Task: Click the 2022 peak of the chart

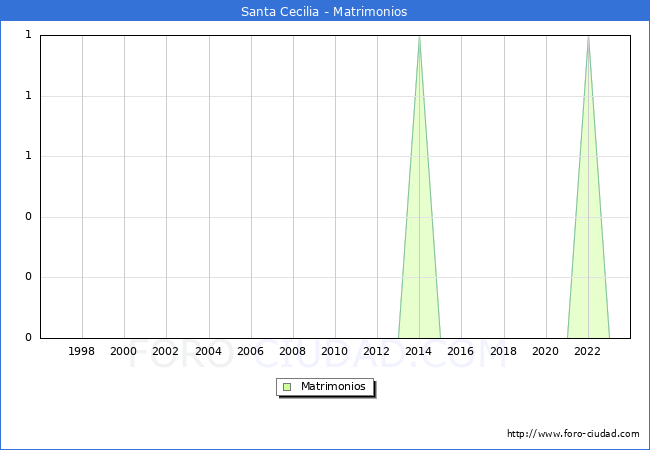Action: (x=588, y=38)
